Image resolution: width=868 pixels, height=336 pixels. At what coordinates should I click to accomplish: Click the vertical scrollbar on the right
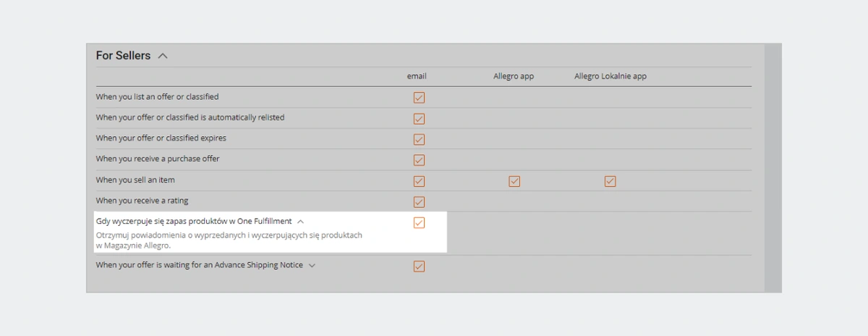pyautogui.click(x=773, y=167)
